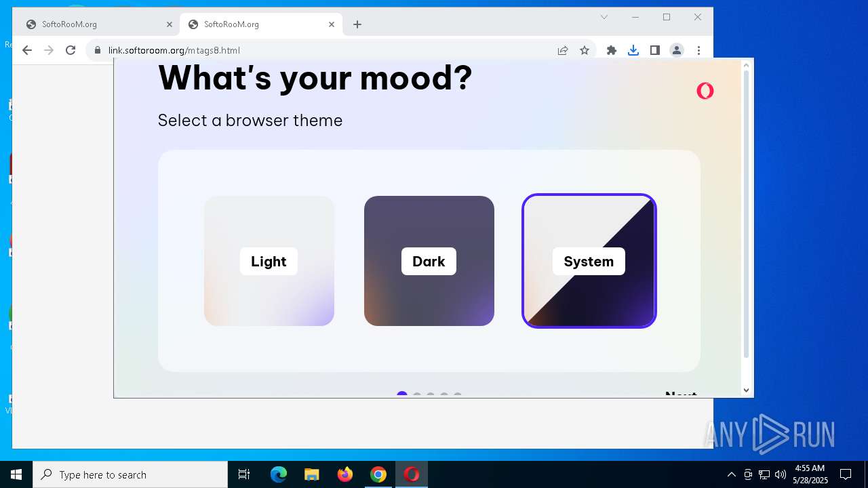View site information lock icon
This screenshot has width=868, height=488.
98,50
